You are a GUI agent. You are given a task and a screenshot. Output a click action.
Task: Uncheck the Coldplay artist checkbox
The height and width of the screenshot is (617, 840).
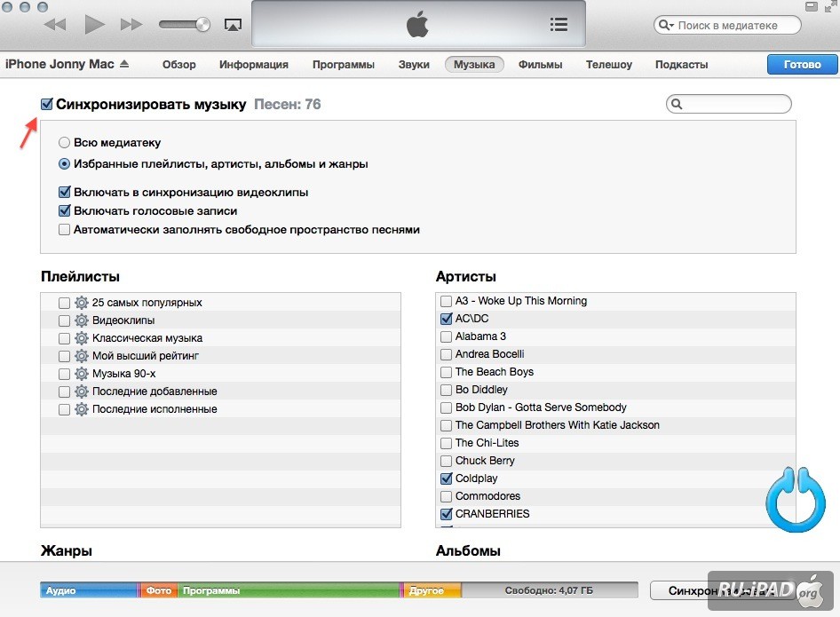(446, 479)
